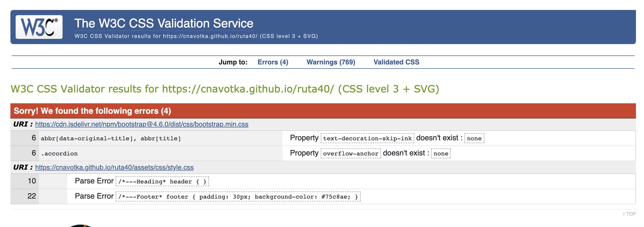
Task: Select the 'Sorry! We found the following errors (4)' heading
Action: [92, 111]
